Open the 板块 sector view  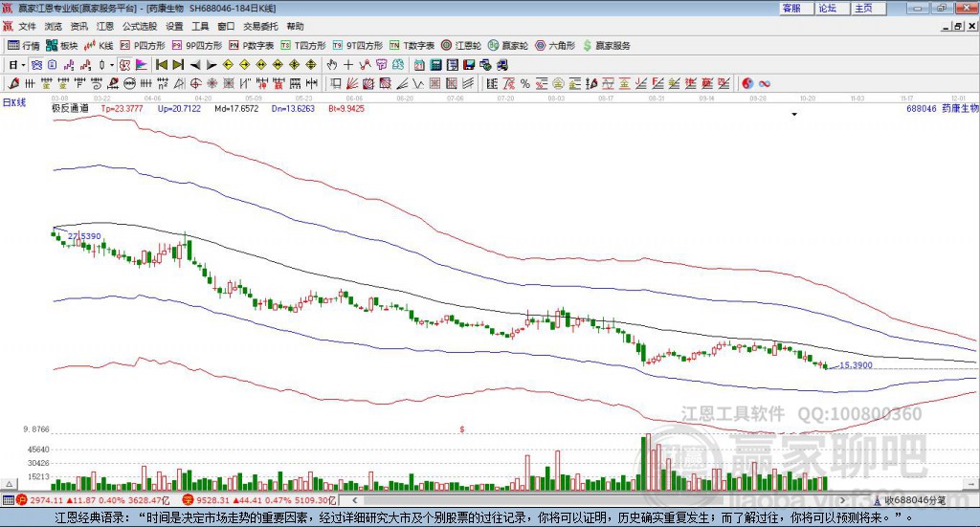pyautogui.click(x=62, y=46)
